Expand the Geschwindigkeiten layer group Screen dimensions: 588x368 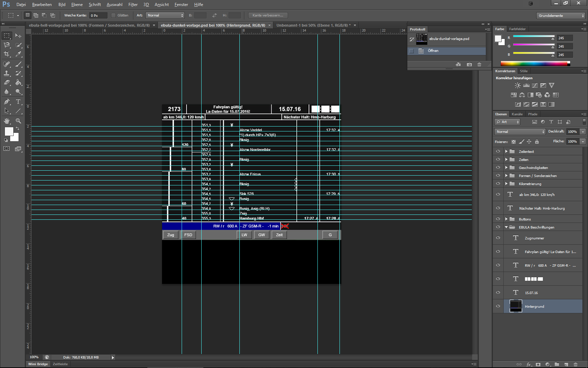[506, 168]
